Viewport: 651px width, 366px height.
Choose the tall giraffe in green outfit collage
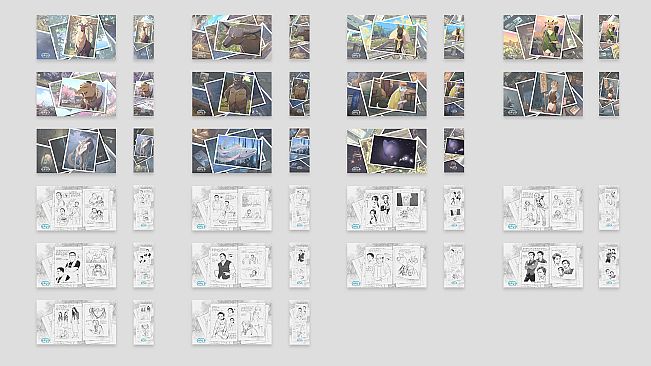coord(609,37)
